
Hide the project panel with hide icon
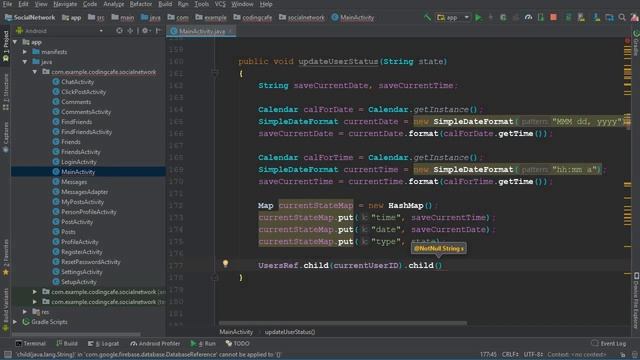coord(158,31)
